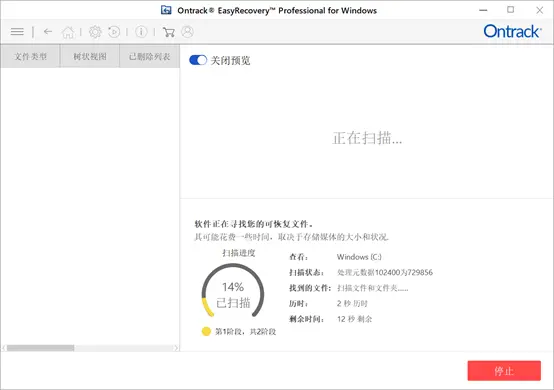Toggle the 关闭预览 preview switch
This screenshot has width=554, height=390.
coord(198,60)
